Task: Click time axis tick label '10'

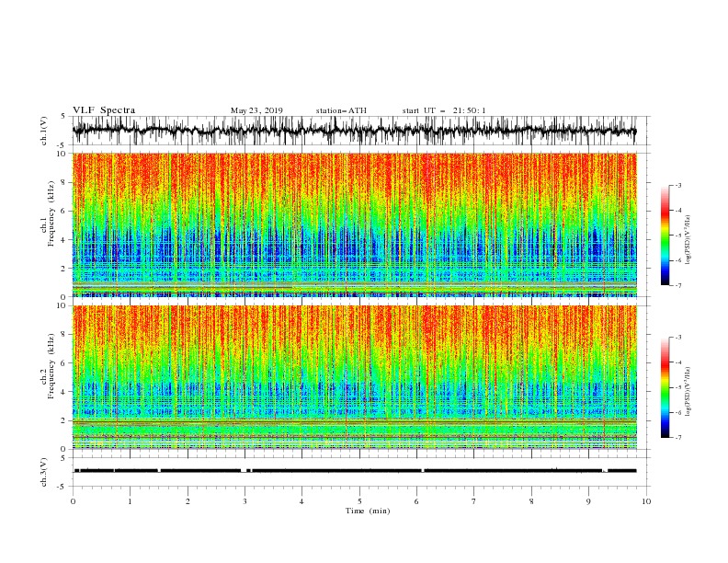Action: (646, 501)
